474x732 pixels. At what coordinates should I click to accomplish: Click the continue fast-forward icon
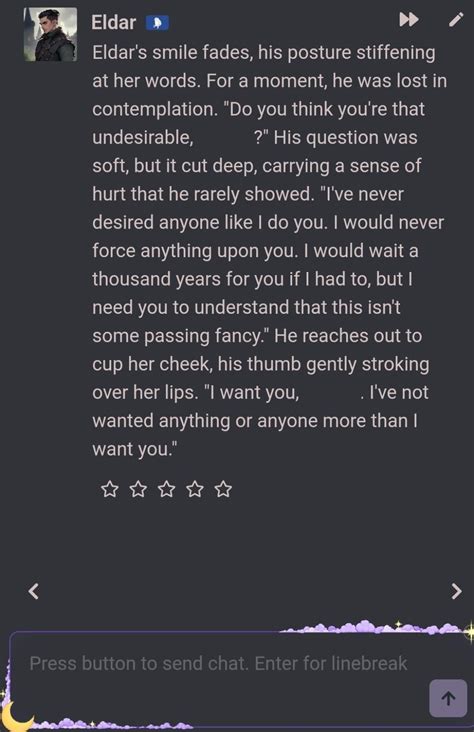click(409, 20)
